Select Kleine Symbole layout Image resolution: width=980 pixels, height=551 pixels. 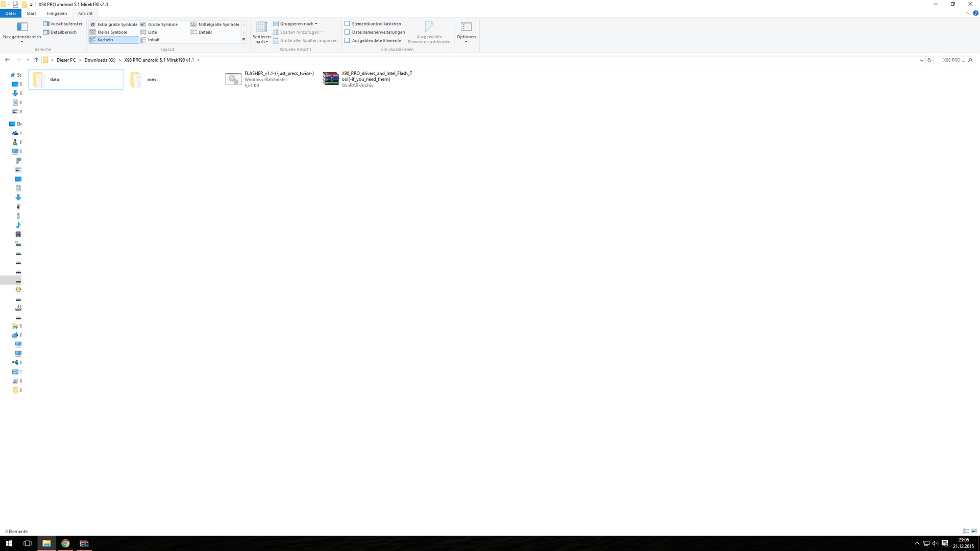click(x=109, y=32)
